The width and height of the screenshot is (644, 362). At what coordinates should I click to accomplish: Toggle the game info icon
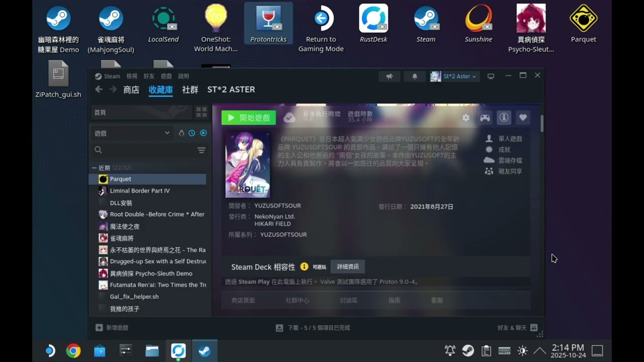504,118
